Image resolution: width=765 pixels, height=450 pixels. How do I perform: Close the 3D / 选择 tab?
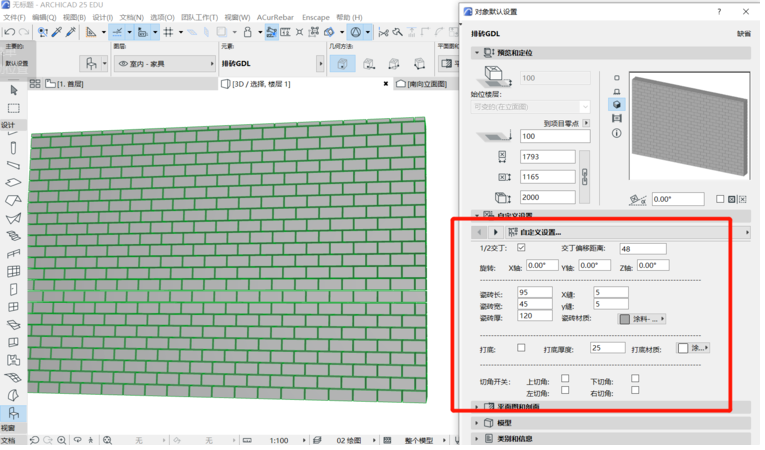pyautogui.click(x=385, y=84)
